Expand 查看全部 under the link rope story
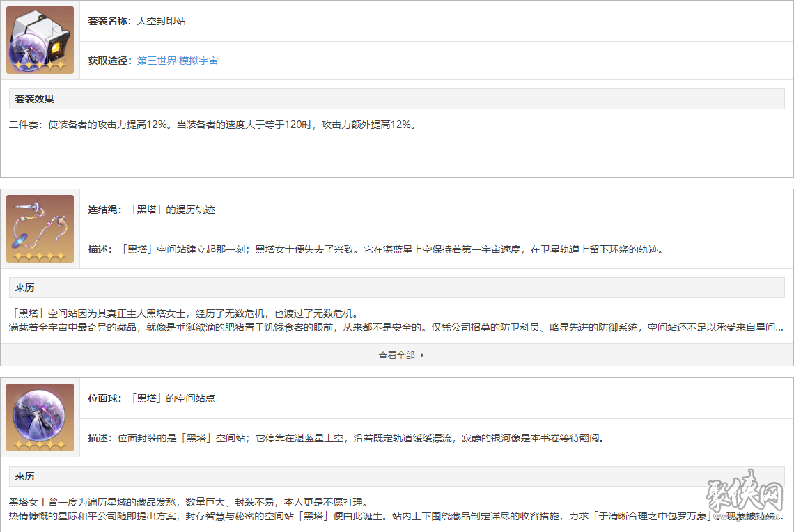 pyautogui.click(x=396, y=355)
